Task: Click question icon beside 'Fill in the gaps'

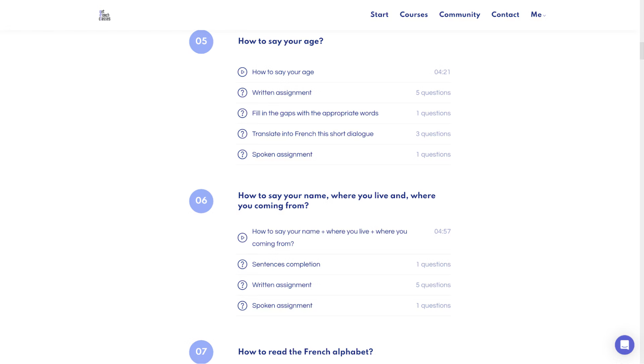Action: [242, 113]
